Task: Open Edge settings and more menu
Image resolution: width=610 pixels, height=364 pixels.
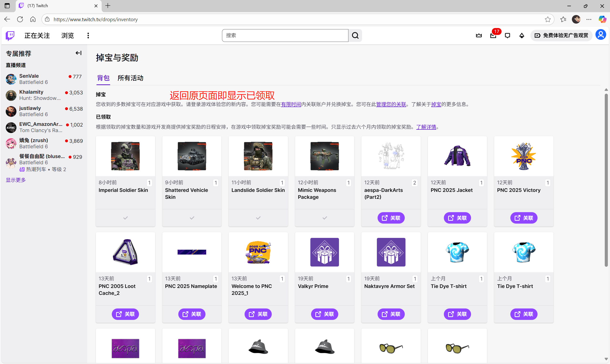Action: click(x=589, y=19)
